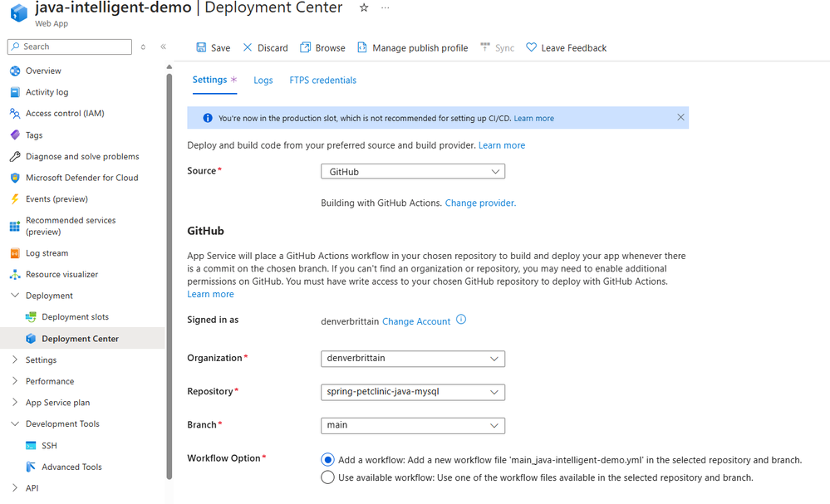Favorite this page with the star icon
Image resolution: width=830 pixels, height=504 pixels.
tap(364, 8)
